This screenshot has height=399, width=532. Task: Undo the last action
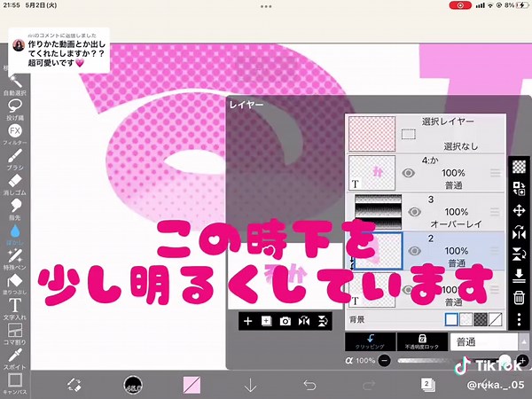coord(309,385)
